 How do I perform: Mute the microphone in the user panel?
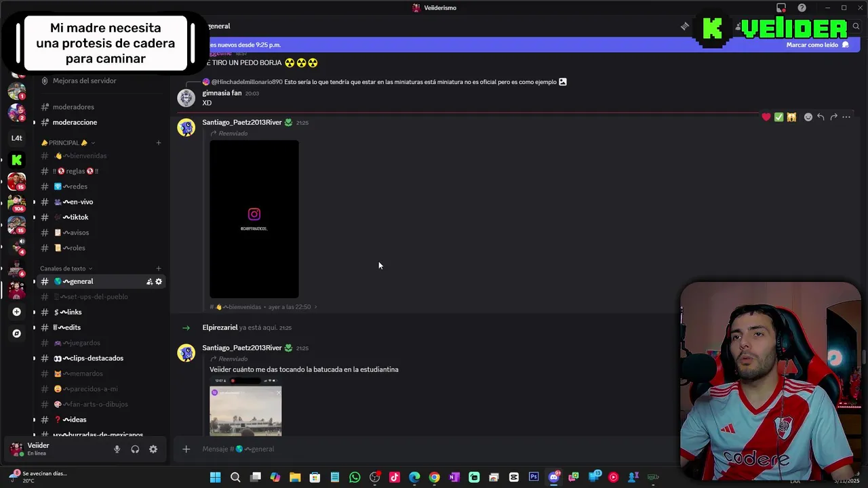pyautogui.click(x=117, y=449)
